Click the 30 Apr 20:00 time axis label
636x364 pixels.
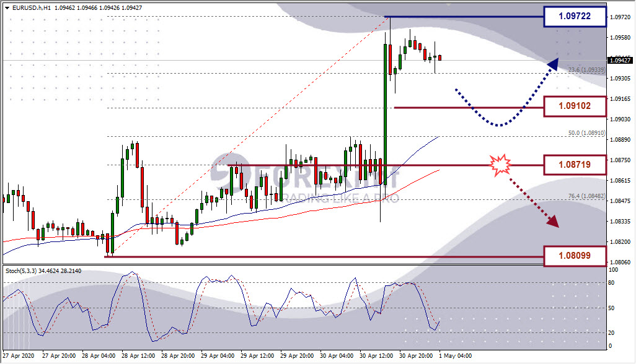pos(416,356)
